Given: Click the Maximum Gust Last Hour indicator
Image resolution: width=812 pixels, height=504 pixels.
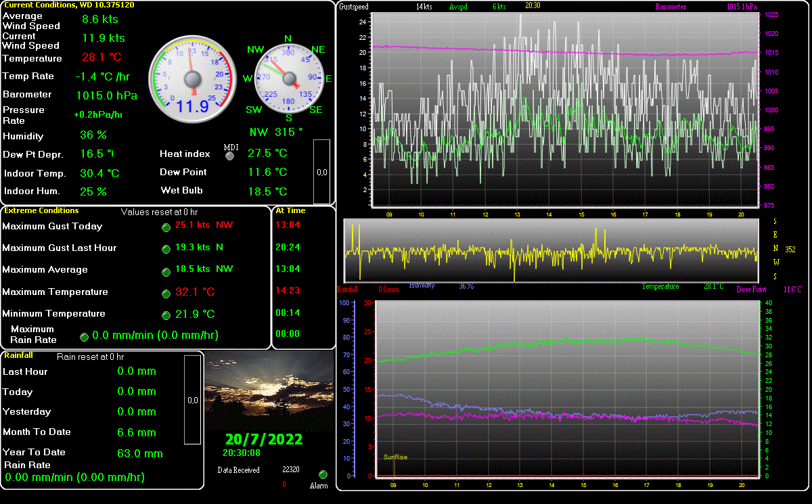Looking at the screenshot, I should coord(166,249).
